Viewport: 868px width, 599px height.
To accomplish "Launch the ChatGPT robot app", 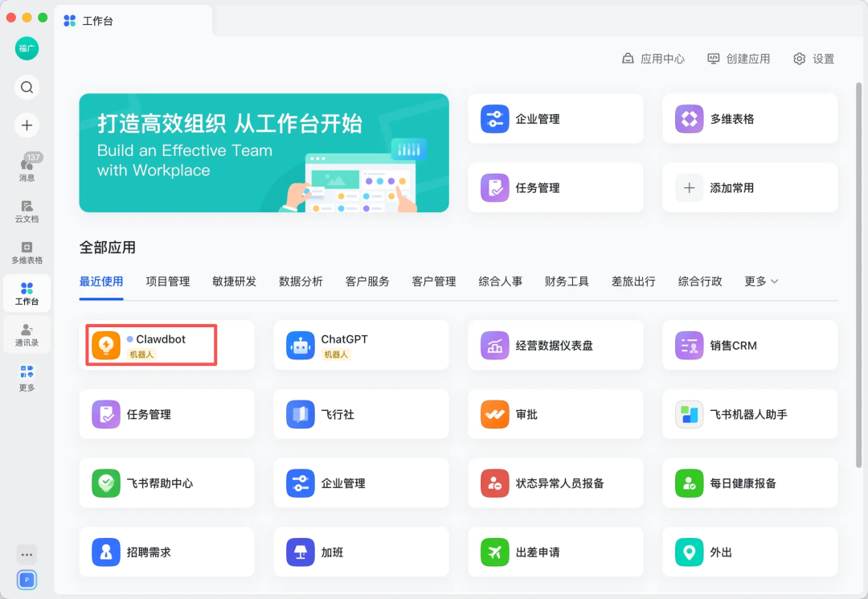I will coord(361,346).
